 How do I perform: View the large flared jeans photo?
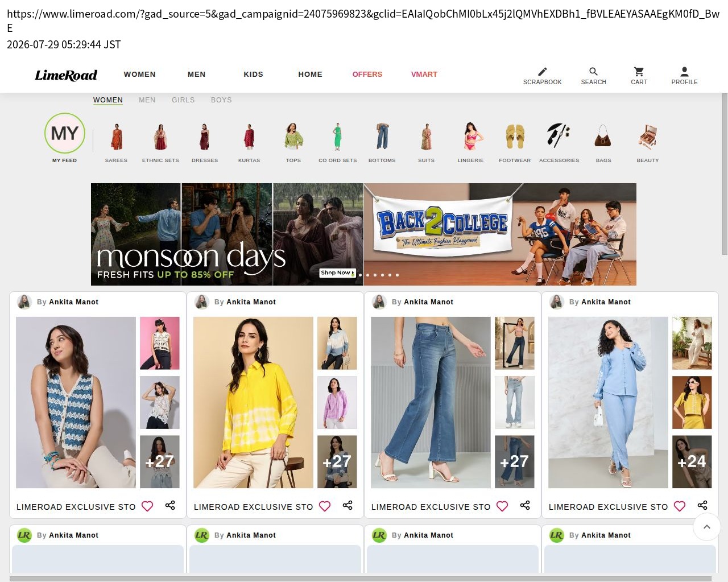click(431, 403)
